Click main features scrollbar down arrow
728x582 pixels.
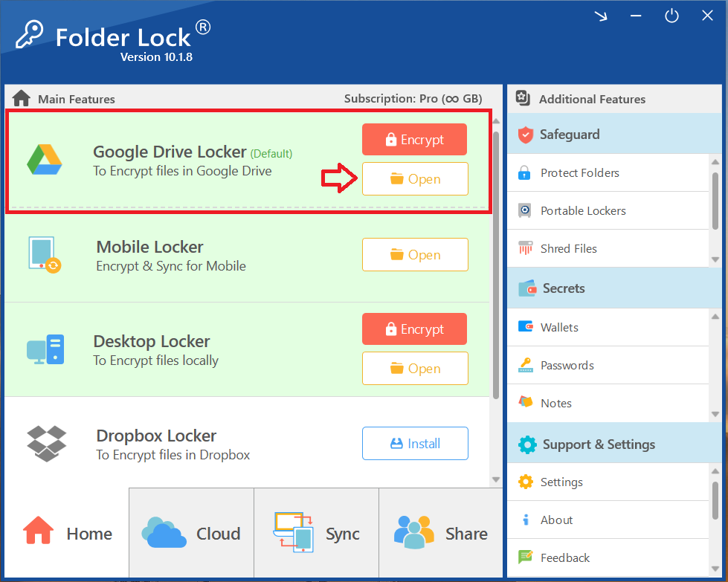[x=496, y=479]
